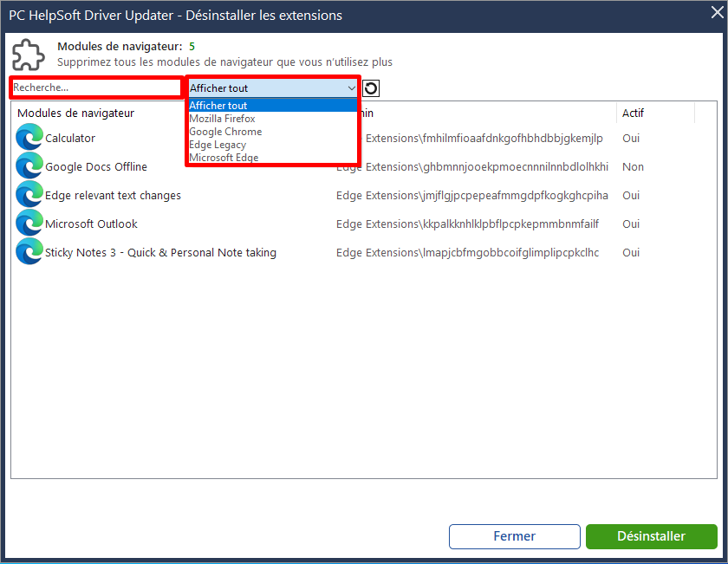Click the Oui status of Sticky Notes 3

point(631,252)
